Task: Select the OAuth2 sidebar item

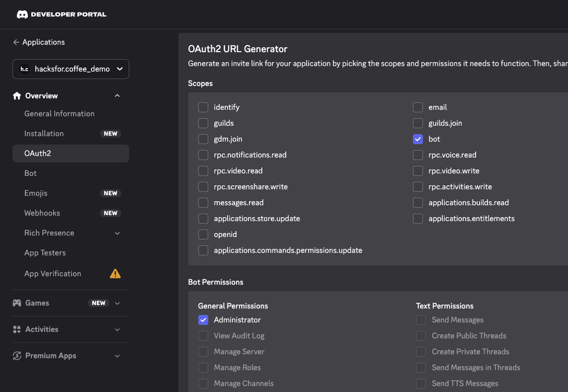Action: coord(71,154)
